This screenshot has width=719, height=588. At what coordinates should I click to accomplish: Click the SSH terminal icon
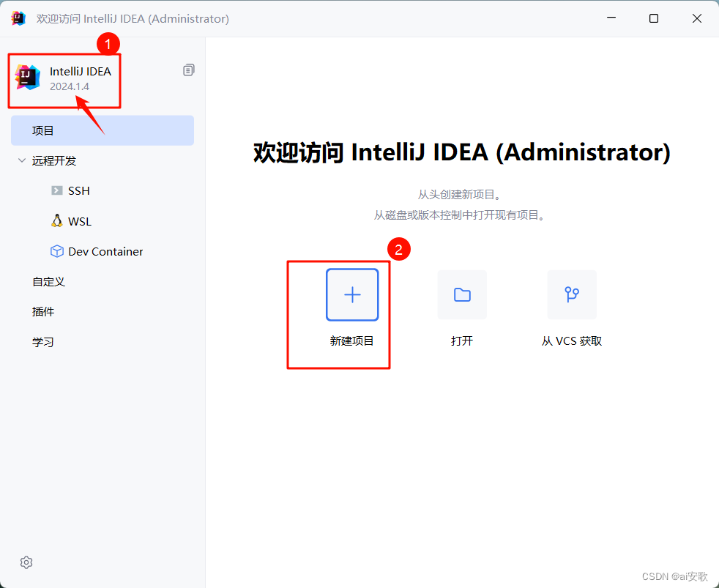point(57,190)
